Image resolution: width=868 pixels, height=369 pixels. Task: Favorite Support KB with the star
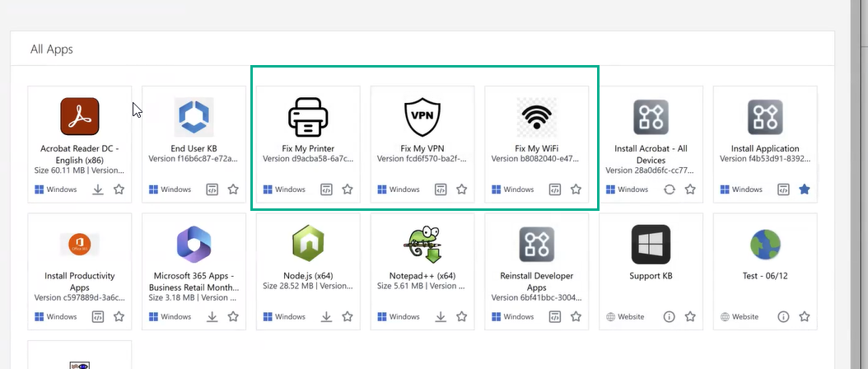coord(690,317)
